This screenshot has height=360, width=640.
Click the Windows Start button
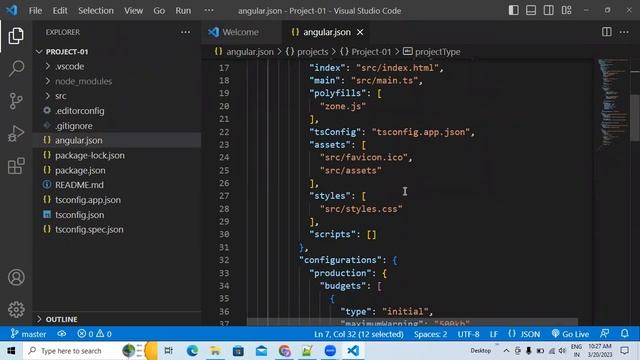[11, 351]
